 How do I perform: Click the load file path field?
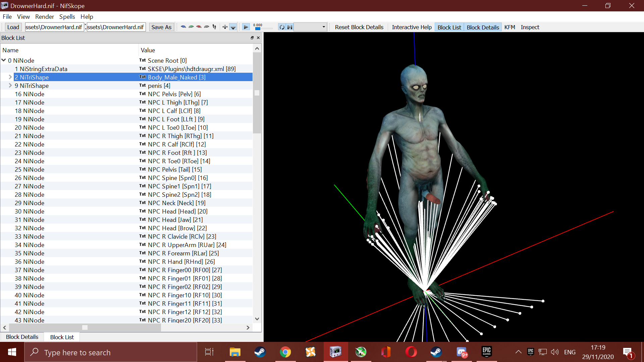pyautogui.click(x=54, y=27)
